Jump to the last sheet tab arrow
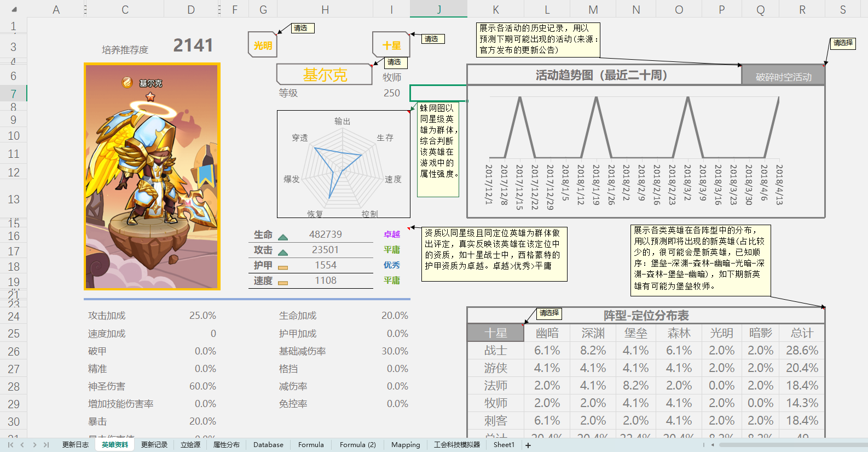Screen dimensions: 868x452 tap(46, 445)
